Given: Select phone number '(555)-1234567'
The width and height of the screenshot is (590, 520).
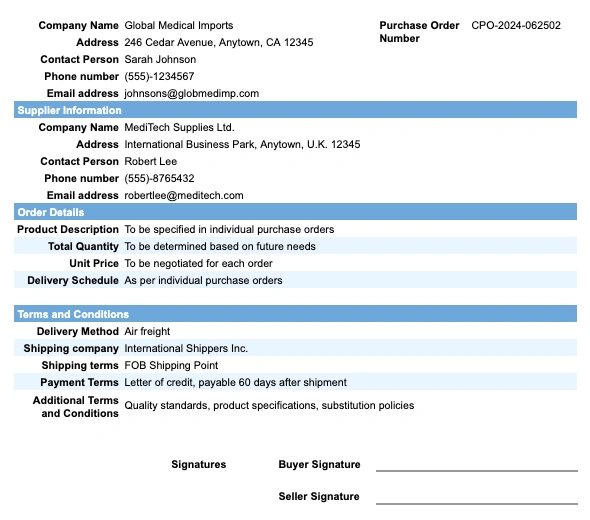Looking at the screenshot, I should pos(159,76).
